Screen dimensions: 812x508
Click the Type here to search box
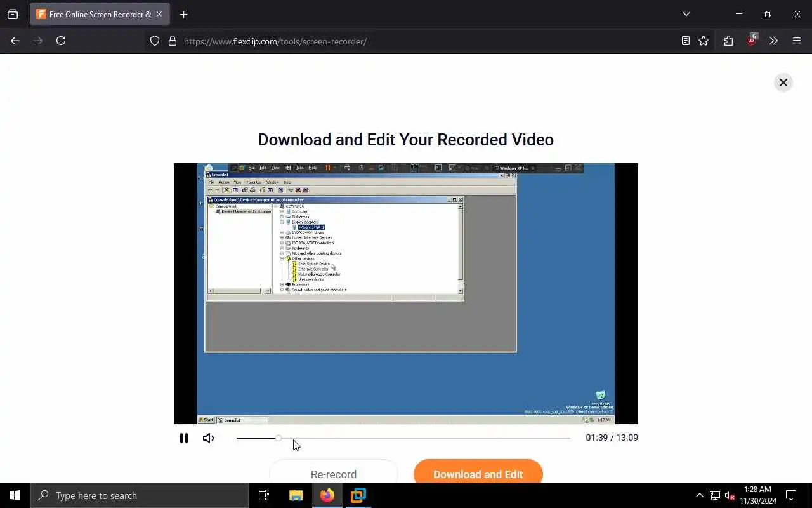(140, 495)
